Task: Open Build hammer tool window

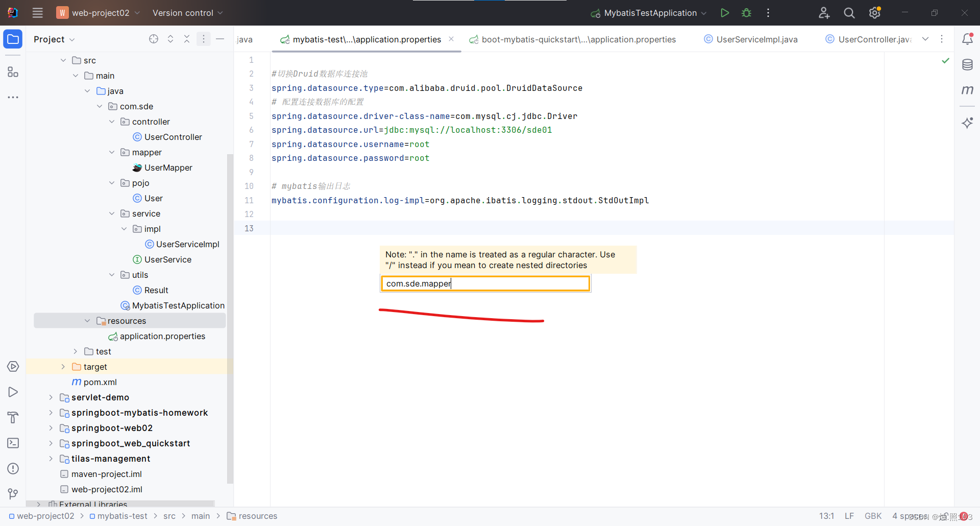Action: (13, 418)
